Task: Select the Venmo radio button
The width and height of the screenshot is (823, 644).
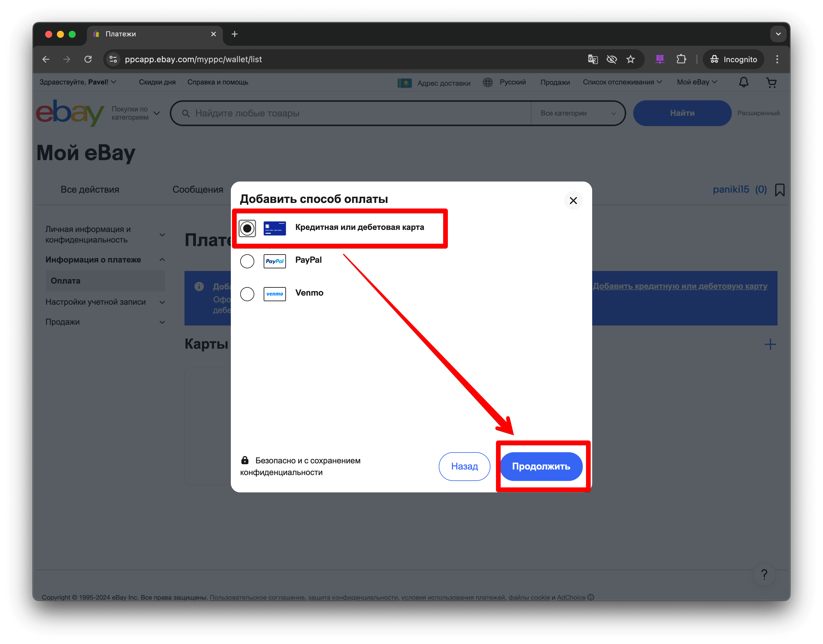Action: pos(247,294)
